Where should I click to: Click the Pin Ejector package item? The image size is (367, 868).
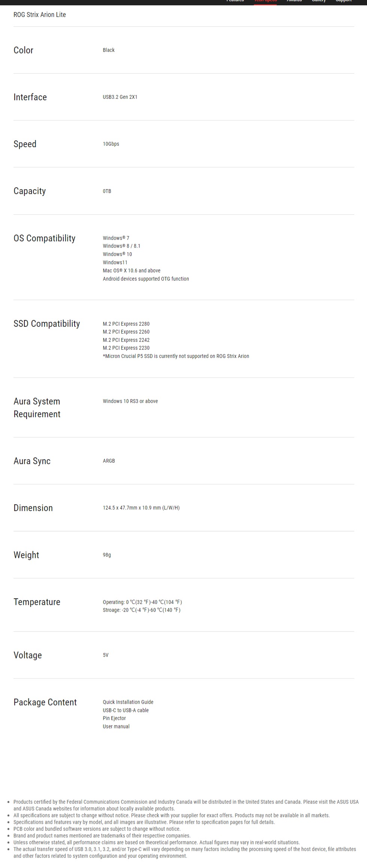click(x=114, y=718)
